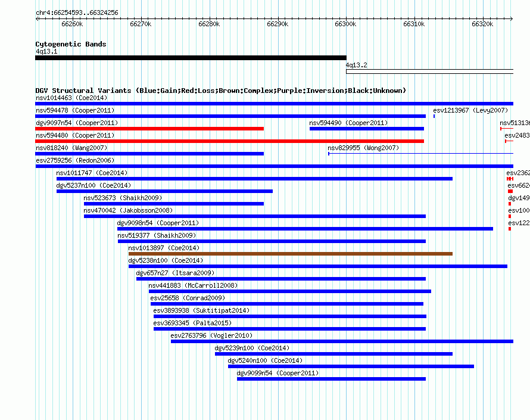Click the 66300k ruler tick label
Screen dimensions: 530x420
point(345,24)
